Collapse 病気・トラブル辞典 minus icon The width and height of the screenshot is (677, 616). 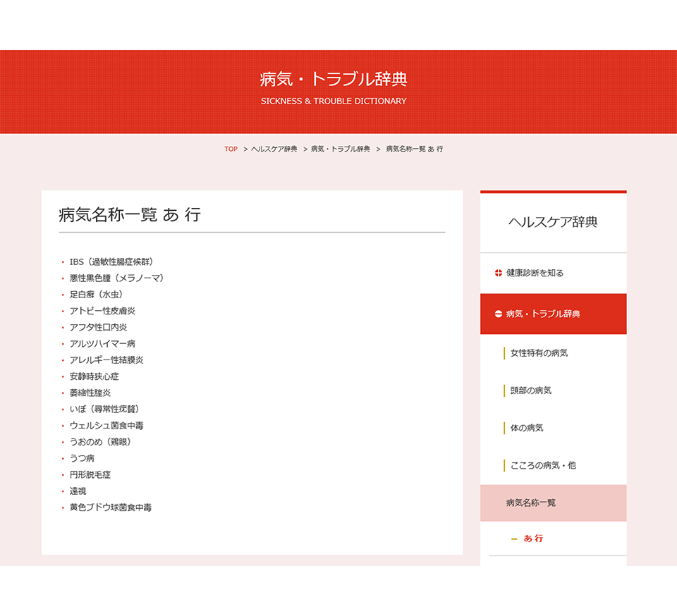pos(499,314)
